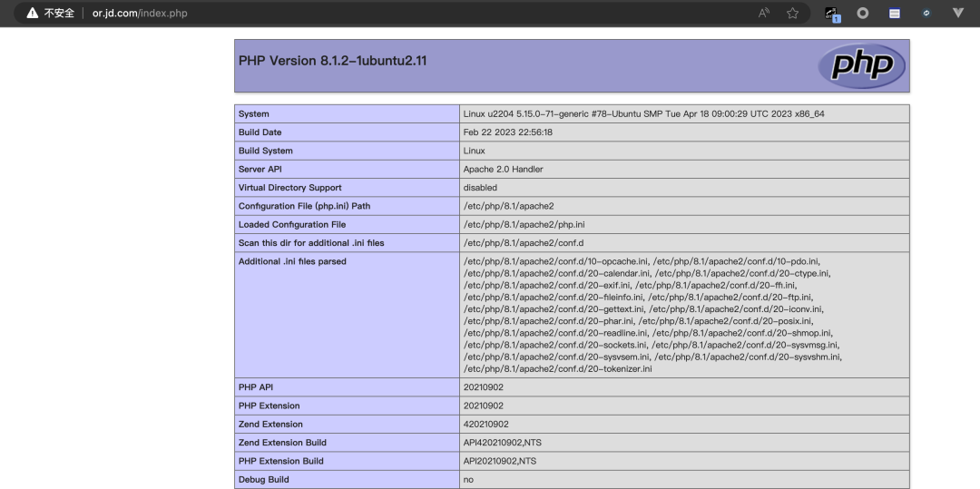Click the /etc/php/8.1/apache2/php.ini value
980x489 pixels.
pyautogui.click(x=524, y=225)
